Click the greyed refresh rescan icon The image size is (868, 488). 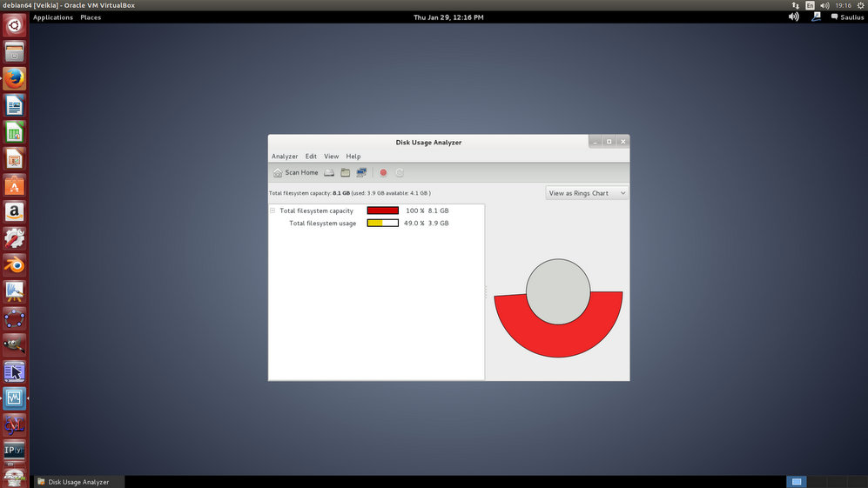point(400,172)
